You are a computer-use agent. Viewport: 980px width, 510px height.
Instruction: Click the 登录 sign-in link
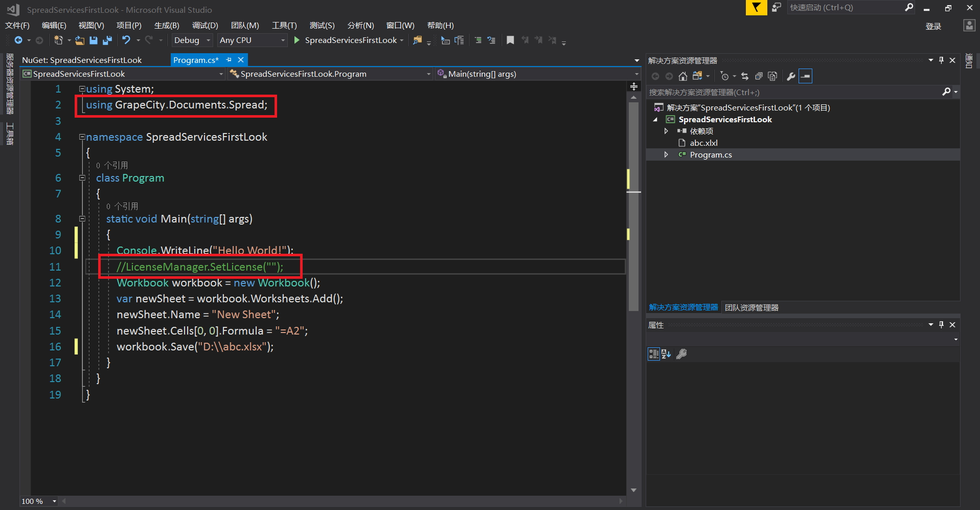[933, 27]
